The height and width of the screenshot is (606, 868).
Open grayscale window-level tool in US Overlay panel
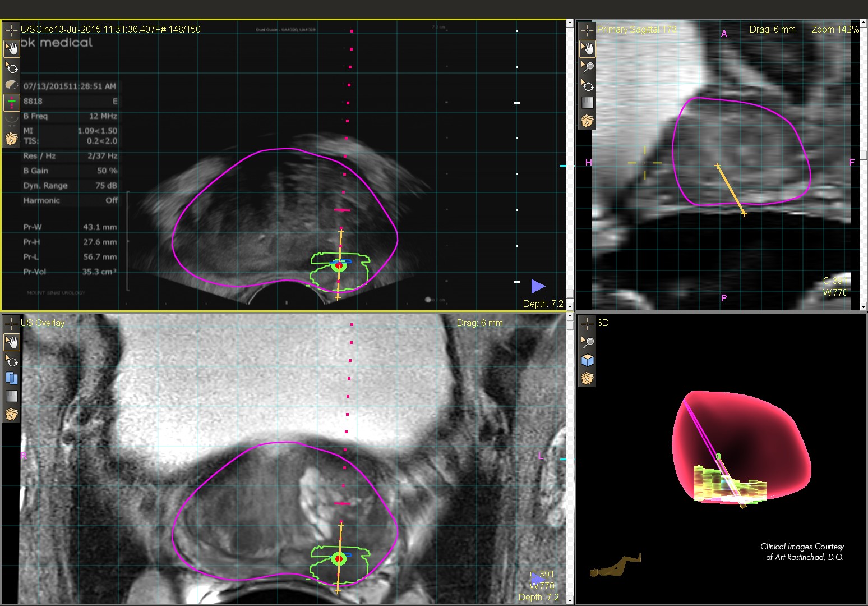pyautogui.click(x=11, y=396)
